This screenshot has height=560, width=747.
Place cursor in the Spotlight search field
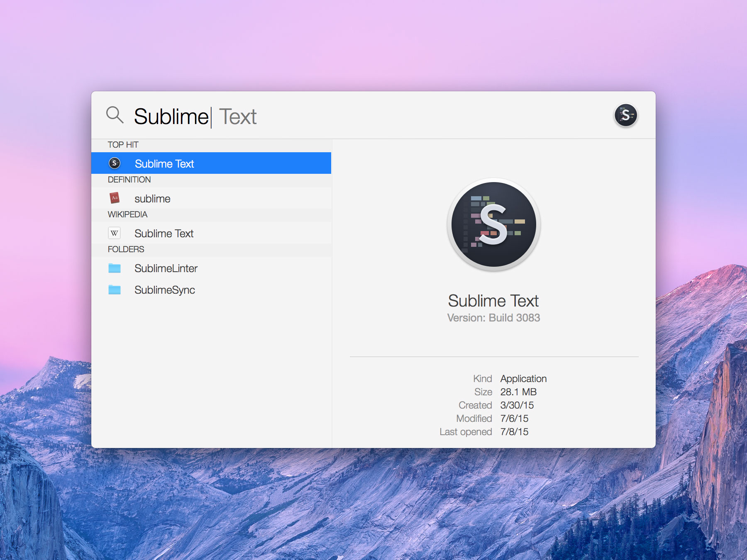(290, 116)
